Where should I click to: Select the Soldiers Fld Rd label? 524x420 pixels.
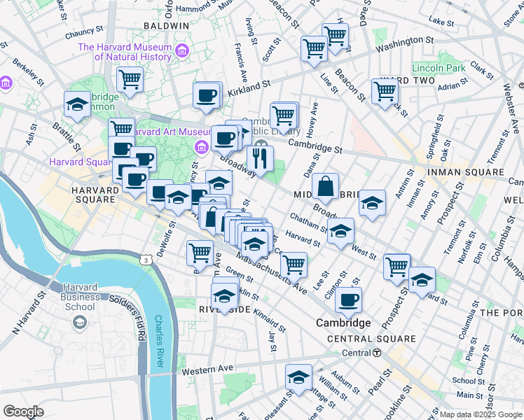pyautogui.click(x=128, y=318)
